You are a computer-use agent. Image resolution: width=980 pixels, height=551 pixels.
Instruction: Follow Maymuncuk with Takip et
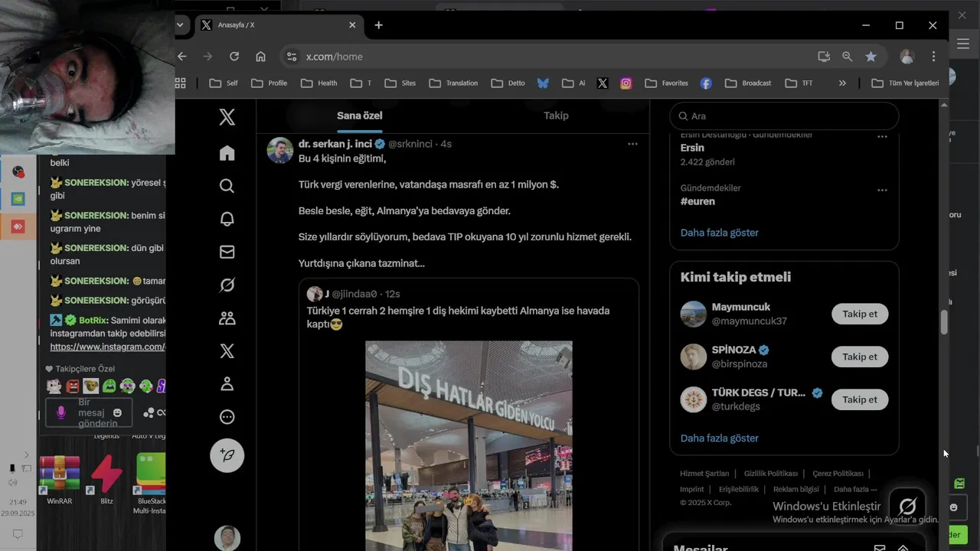point(860,314)
